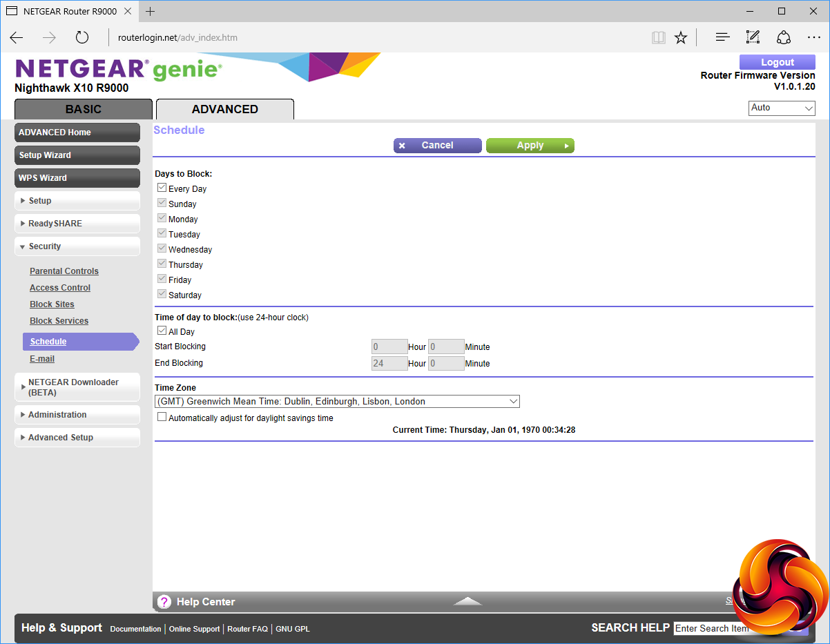Go to Access Control page
The height and width of the screenshot is (644, 830).
(60, 288)
